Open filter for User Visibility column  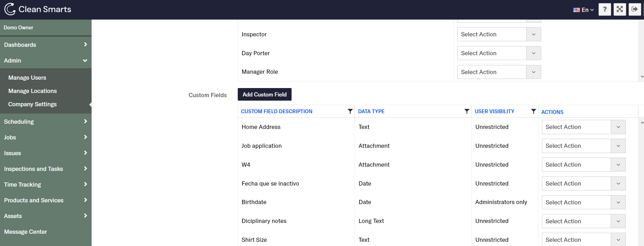click(534, 111)
